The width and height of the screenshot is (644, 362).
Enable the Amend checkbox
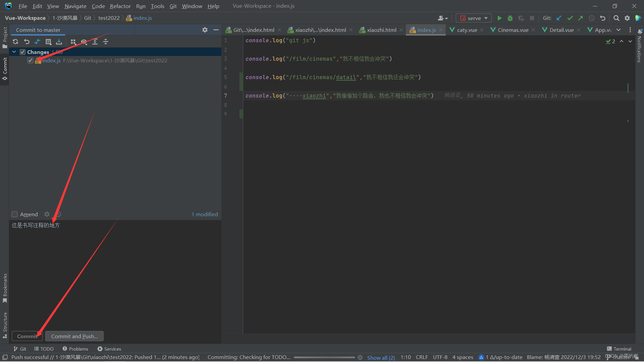pyautogui.click(x=15, y=214)
